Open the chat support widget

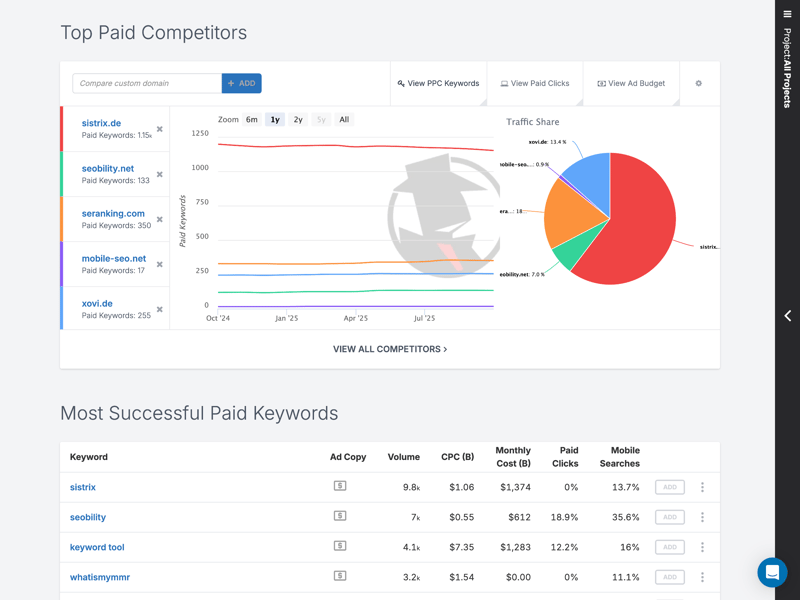[x=772, y=572]
